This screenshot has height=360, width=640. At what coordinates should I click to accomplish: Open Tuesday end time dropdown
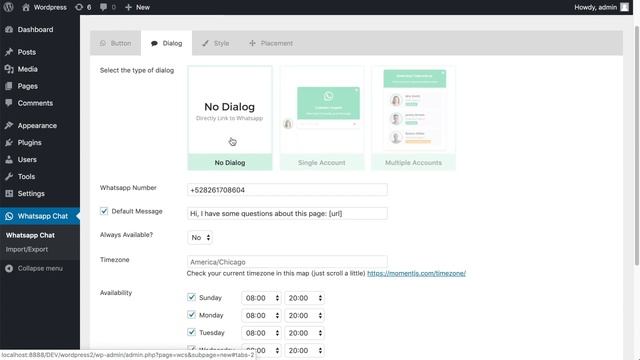[x=304, y=333]
